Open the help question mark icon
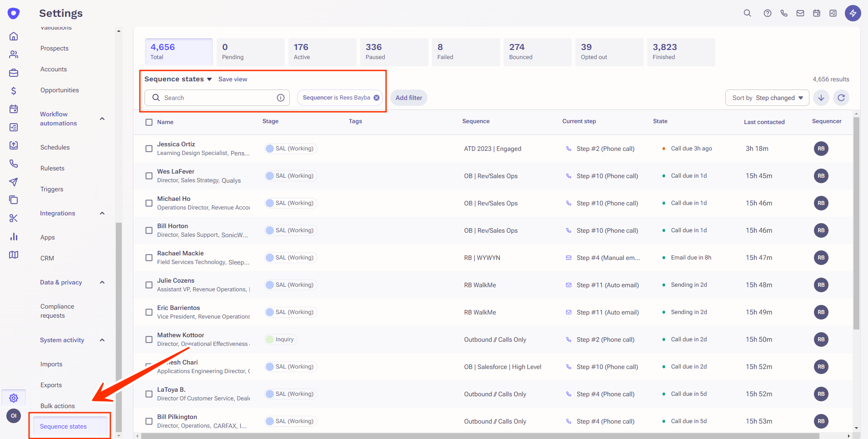This screenshot has width=868, height=439. pos(768,13)
